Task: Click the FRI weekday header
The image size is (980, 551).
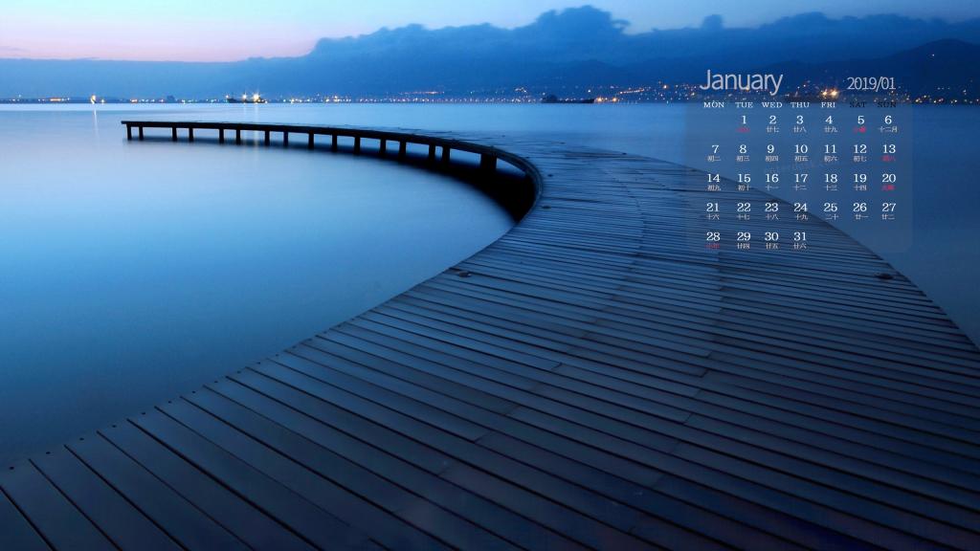Action: pyautogui.click(x=830, y=105)
